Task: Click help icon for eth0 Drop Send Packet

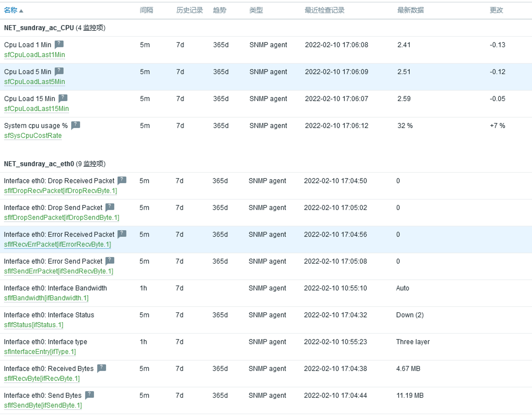Action: 110,207
